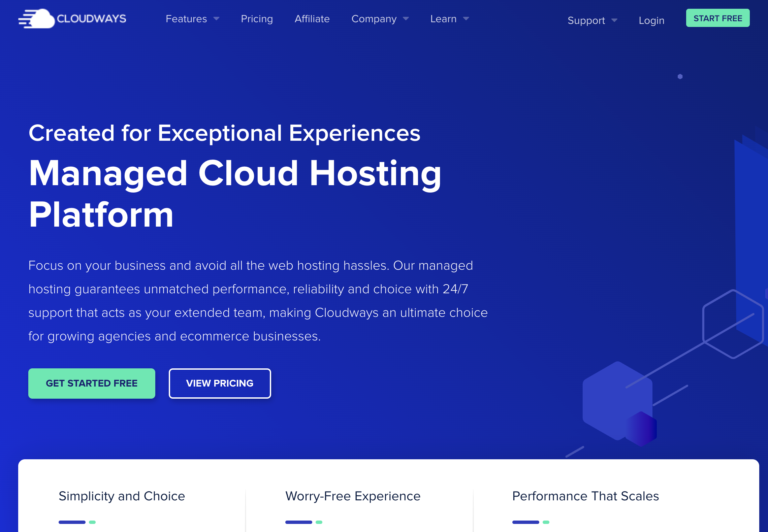Click the Affiliate menu item
This screenshot has height=532, width=768.
(312, 19)
